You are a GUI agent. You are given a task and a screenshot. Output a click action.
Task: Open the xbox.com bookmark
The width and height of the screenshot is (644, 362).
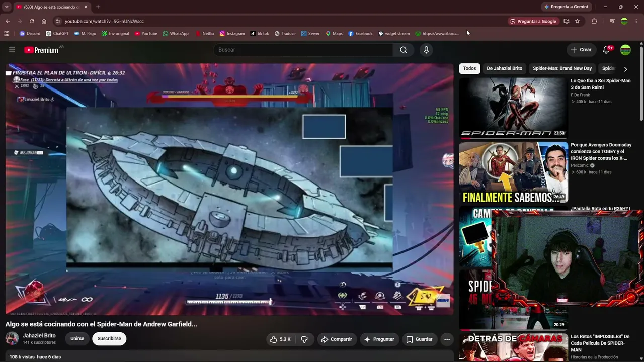(438, 34)
